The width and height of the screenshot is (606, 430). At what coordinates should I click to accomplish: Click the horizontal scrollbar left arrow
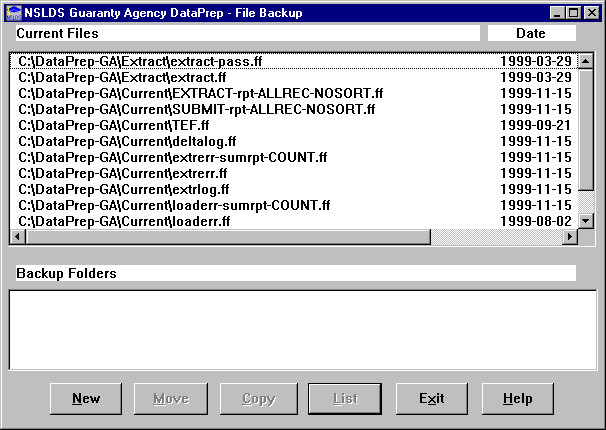click(x=17, y=237)
